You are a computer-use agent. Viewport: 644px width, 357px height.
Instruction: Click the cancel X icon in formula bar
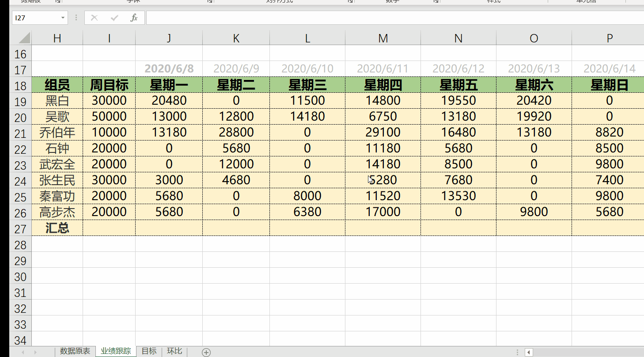click(94, 18)
